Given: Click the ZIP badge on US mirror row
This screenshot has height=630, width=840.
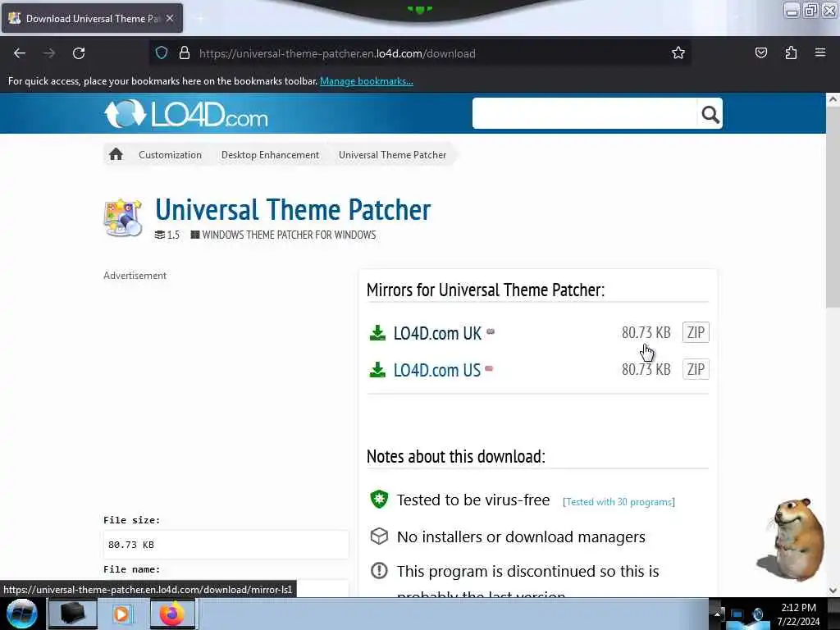Looking at the screenshot, I should [x=696, y=369].
